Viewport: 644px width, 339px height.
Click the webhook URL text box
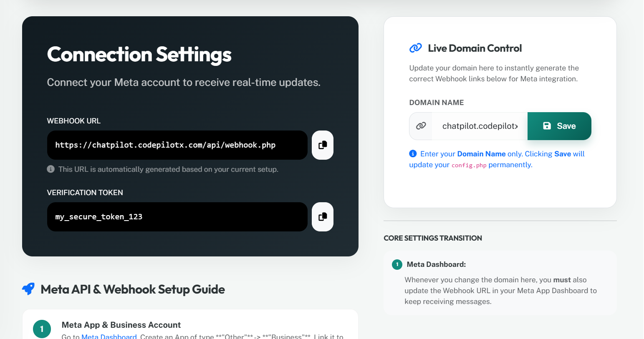tap(177, 145)
